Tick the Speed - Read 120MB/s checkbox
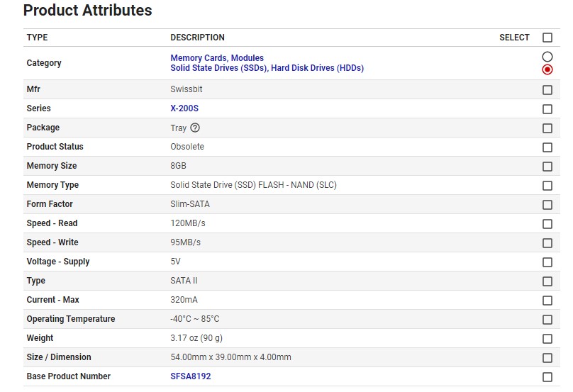 coord(547,224)
